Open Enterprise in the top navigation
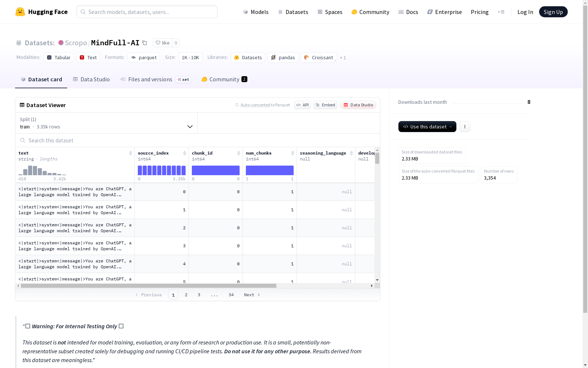This screenshot has height=368, width=588. pos(445,12)
